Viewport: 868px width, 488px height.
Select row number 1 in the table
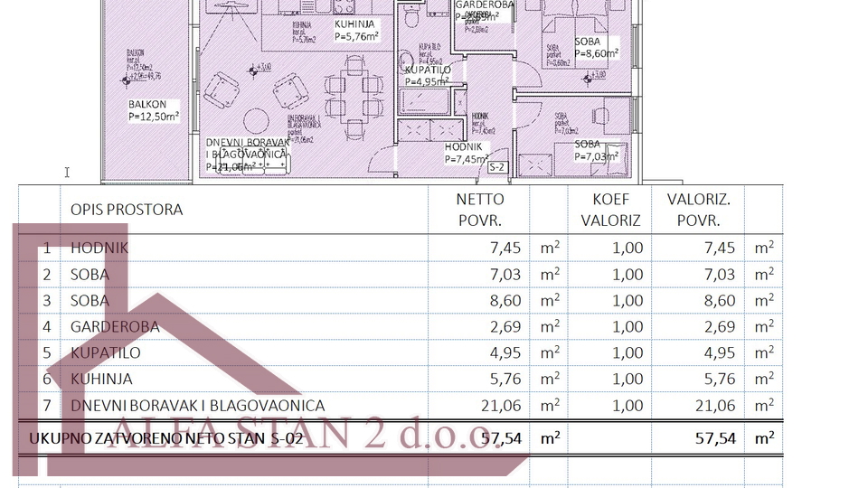(47, 248)
